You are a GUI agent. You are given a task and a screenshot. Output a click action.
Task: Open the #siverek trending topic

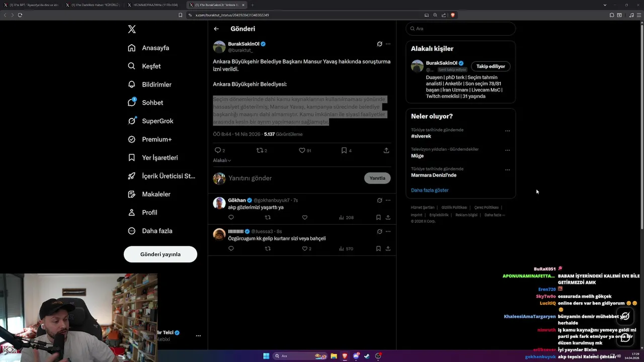point(421,136)
